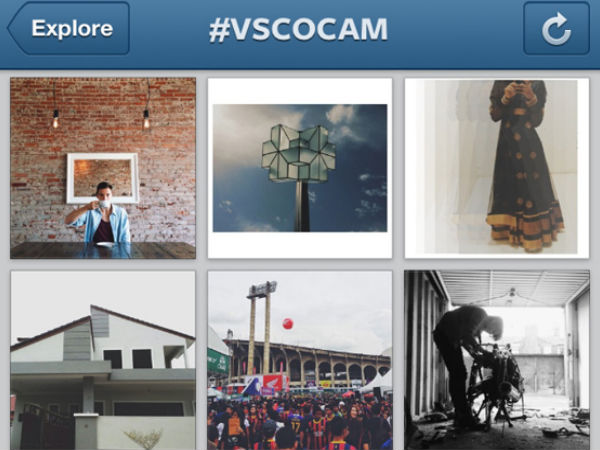Open photo of man drinking coffee
The image size is (600, 450).
(x=103, y=168)
